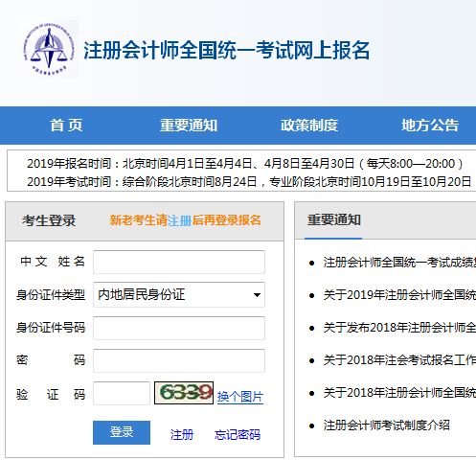The width and height of the screenshot is (476, 460).
Task: Go to 政策制度 in the nav bar
Action: tap(309, 126)
